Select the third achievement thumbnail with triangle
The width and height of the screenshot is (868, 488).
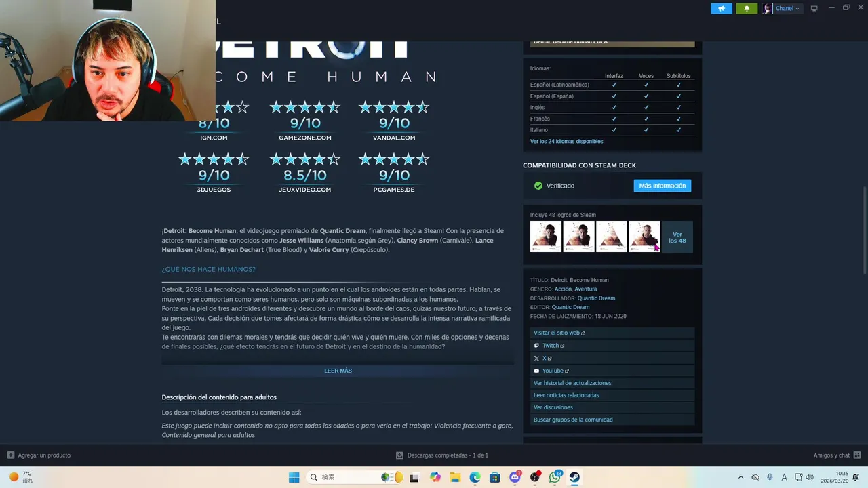[611, 237]
